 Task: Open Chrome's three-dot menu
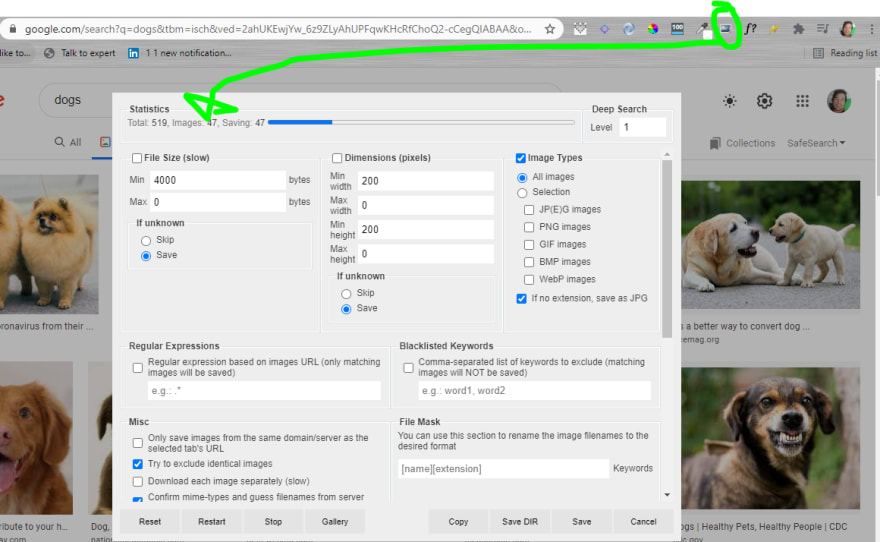(872, 29)
